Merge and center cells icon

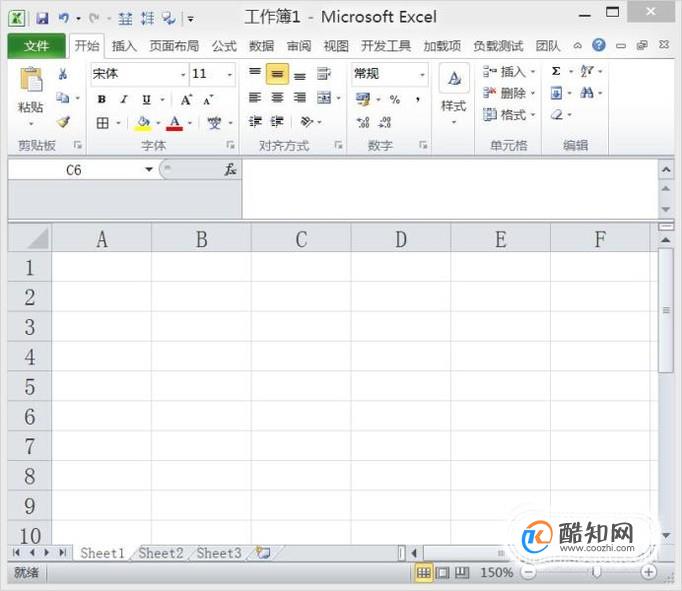324,98
